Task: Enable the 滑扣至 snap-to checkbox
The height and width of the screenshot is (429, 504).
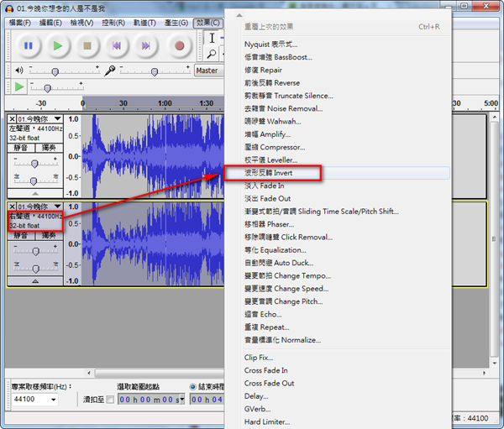Action: click(111, 400)
